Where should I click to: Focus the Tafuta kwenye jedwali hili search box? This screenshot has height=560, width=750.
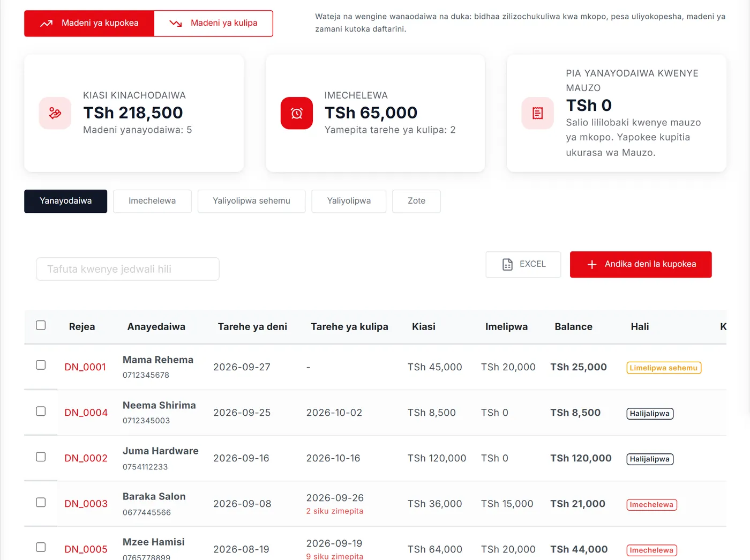point(127,269)
